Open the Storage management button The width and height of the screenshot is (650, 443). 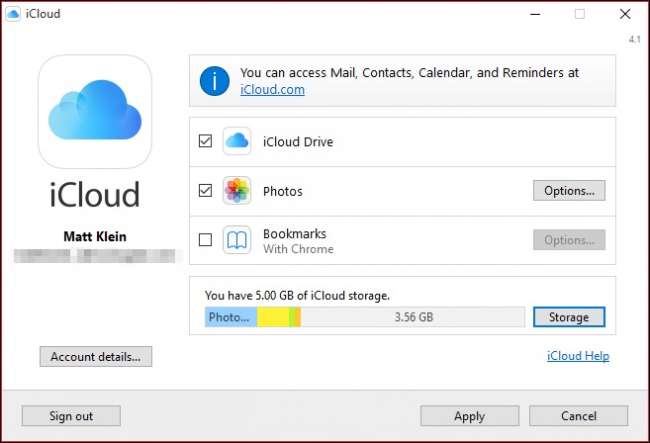click(569, 317)
